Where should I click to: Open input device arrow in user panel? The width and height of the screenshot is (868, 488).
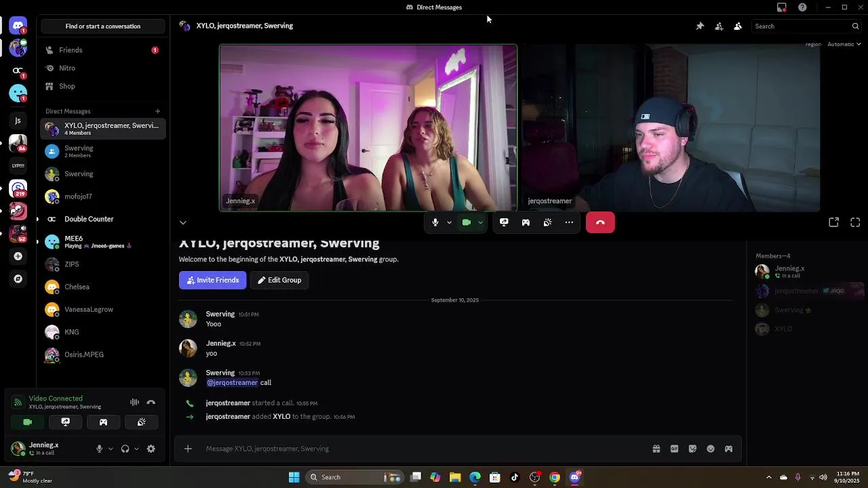pos(111,449)
